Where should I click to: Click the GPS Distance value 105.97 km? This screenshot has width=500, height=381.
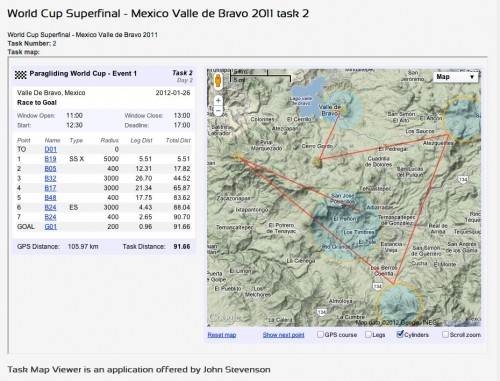click(x=83, y=247)
